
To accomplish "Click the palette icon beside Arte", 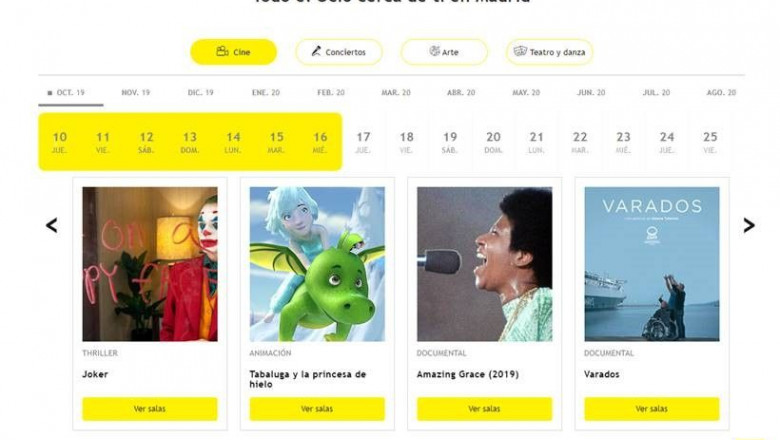I will 435,51.
